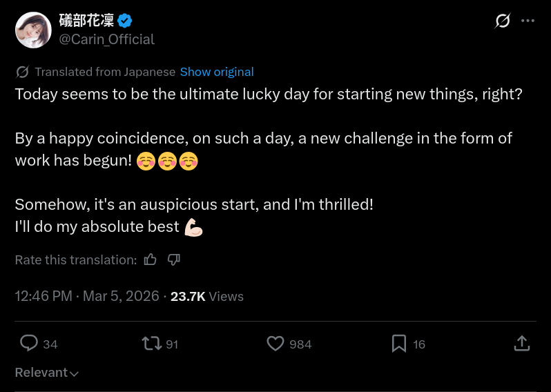The image size is (551, 392).
Task: Click the share upload icon
Action: coord(522,343)
